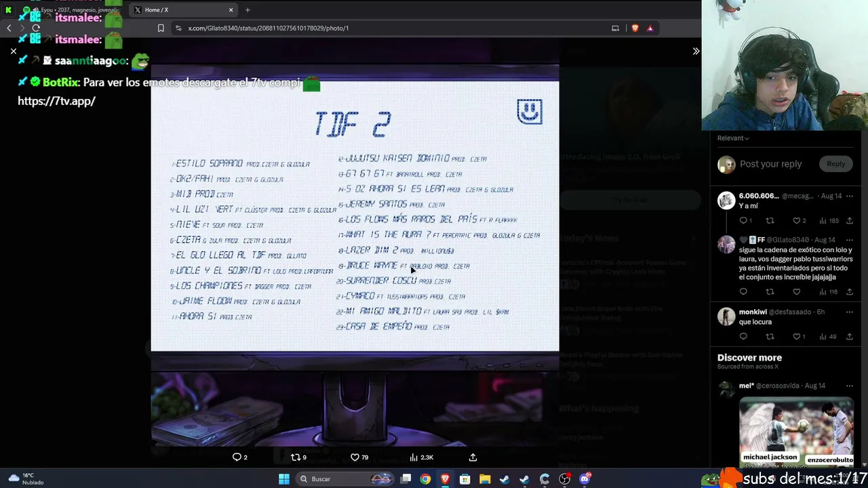Go back in the browser

(9, 28)
